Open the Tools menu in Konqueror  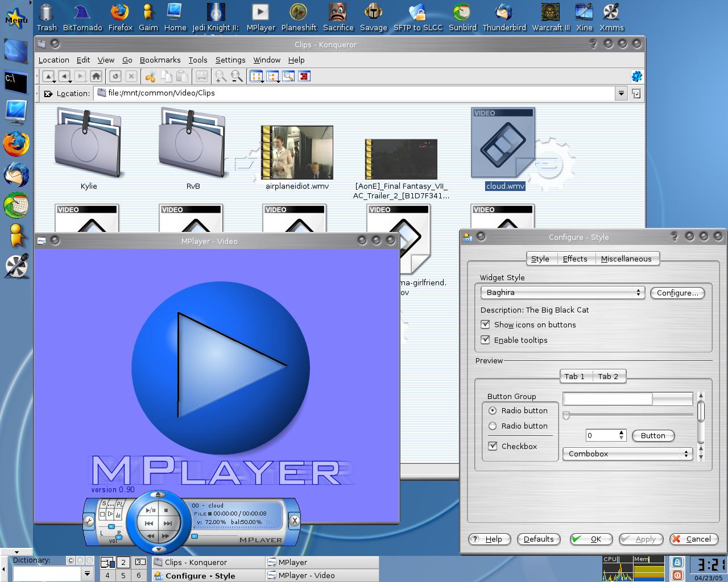[x=198, y=60]
